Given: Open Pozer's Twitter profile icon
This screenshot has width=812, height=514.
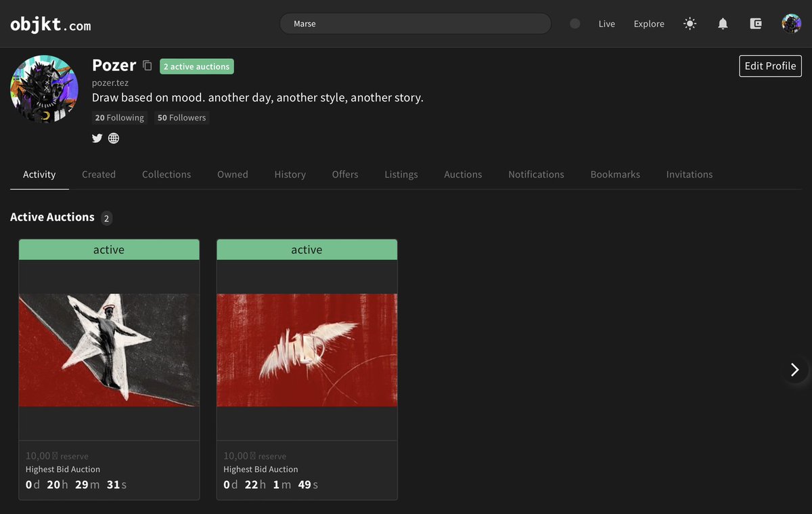Looking at the screenshot, I should click(97, 138).
